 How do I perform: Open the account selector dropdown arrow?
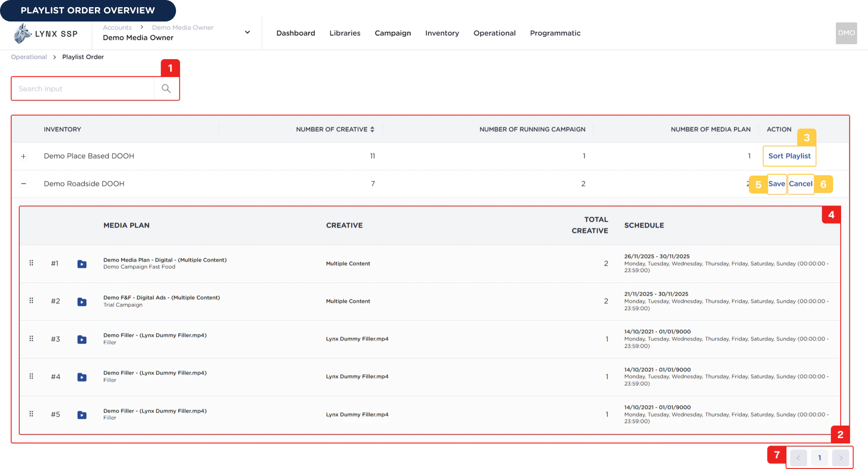click(247, 32)
